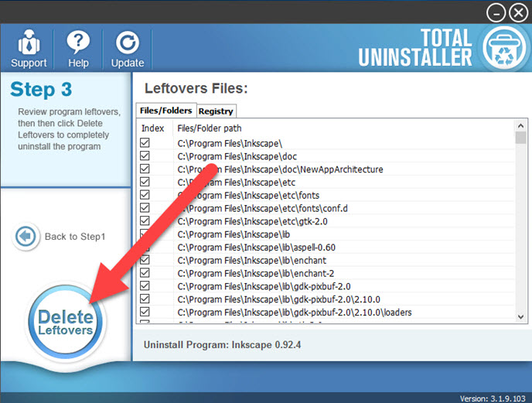This screenshot has height=403, width=532.
Task: Click the Index column header
Action: click(152, 128)
